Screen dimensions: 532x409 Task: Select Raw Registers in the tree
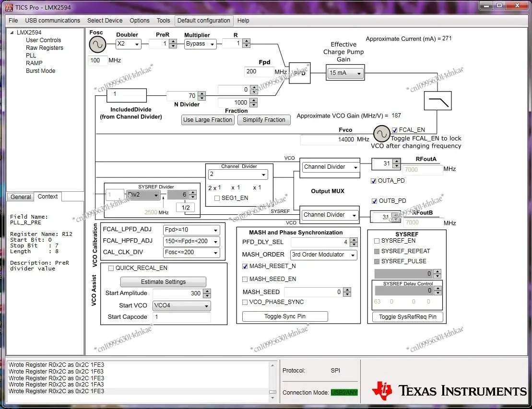[45, 48]
